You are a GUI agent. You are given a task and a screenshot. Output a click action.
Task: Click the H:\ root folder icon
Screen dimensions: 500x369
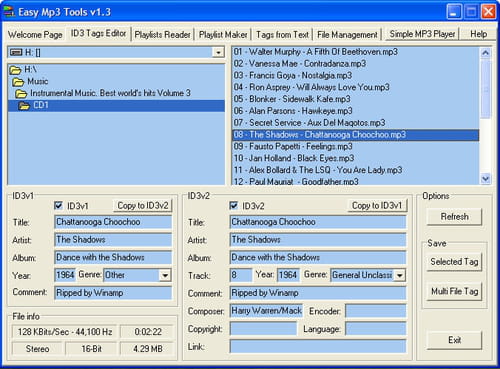tap(15, 70)
